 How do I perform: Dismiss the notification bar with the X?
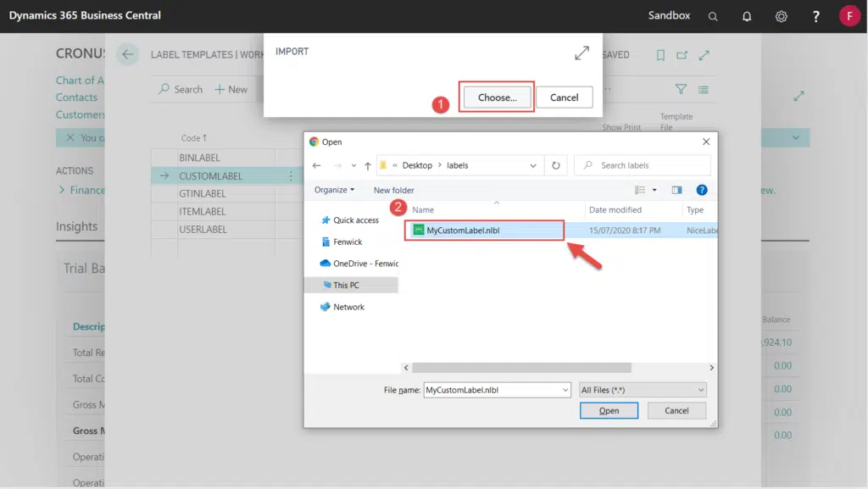[x=70, y=137]
